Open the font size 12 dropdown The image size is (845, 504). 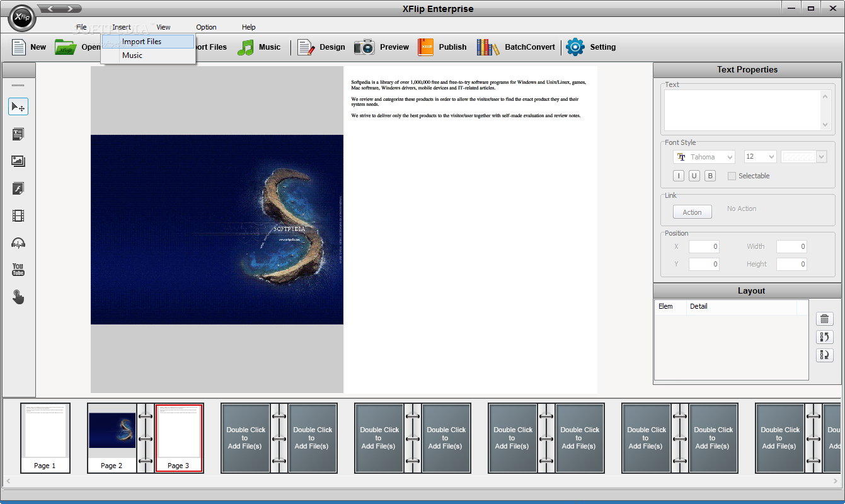760,157
